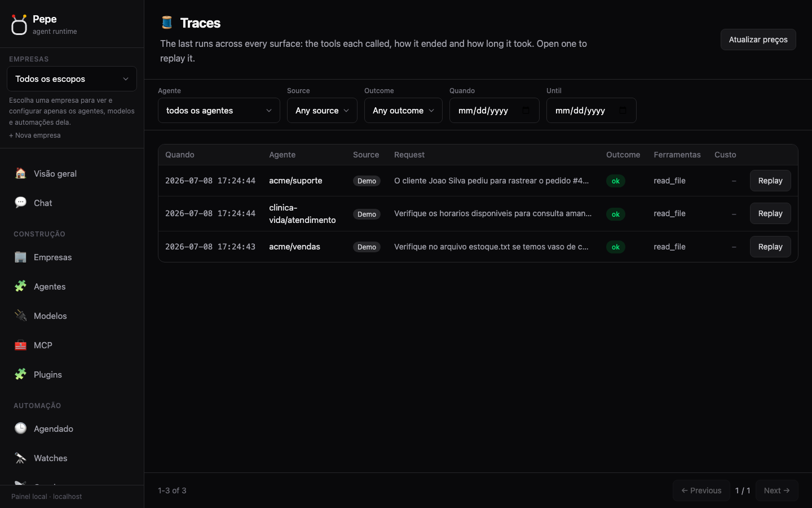The image size is (812, 508).
Task: Select Modelos in the sidebar
Action: point(72,316)
